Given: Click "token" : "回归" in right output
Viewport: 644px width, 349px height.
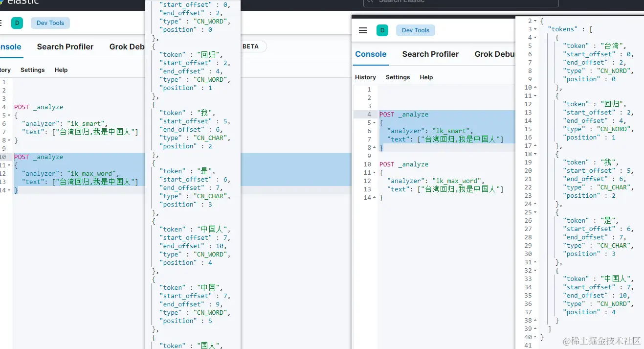Looking at the screenshot, I should [x=594, y=104].
